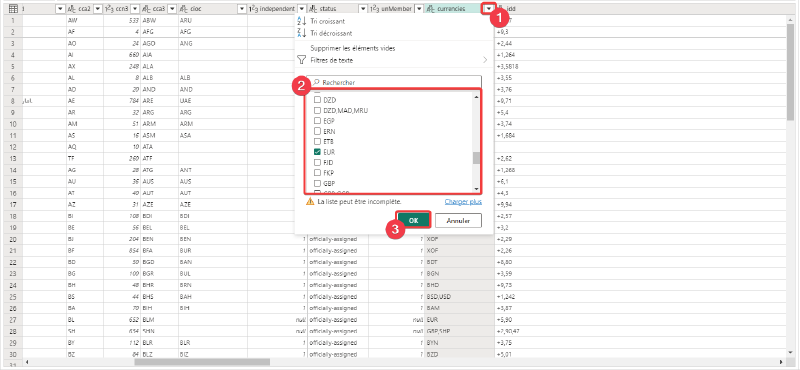The image size is (800, 370).
Task: Open filter dropdown of ccn3 column
Action: [x=135, y=9]
